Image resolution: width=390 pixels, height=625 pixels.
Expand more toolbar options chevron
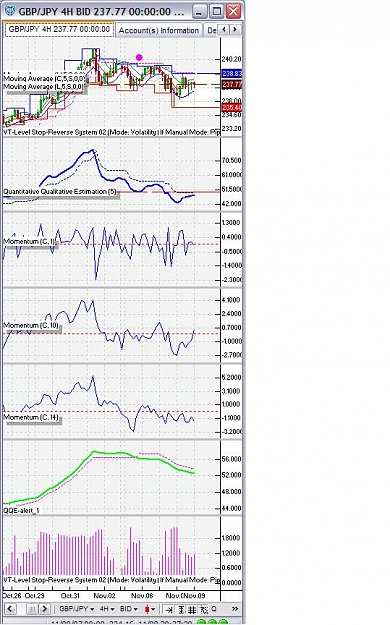(x=235, y=609)
